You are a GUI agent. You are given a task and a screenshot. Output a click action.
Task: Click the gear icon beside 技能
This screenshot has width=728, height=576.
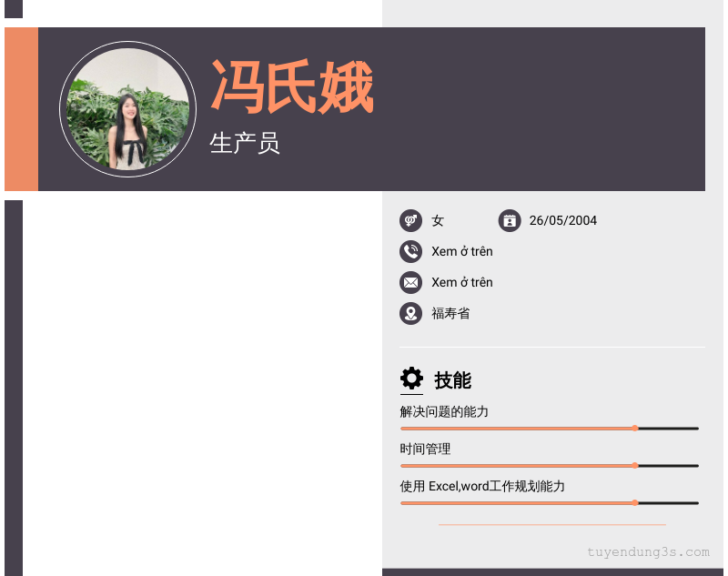(x=411, y=379)
